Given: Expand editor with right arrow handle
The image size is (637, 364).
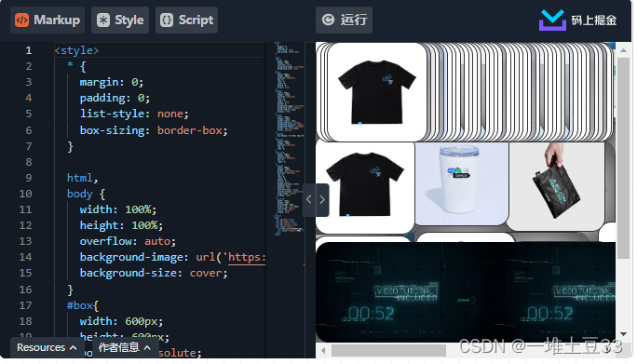Looking at the screenshot, I should tap(322, 200).
